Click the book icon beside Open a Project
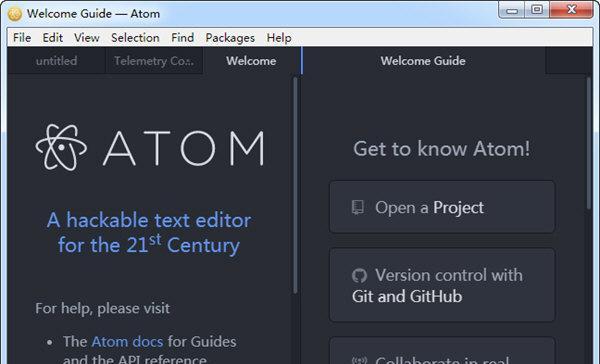Viewport: 600px width, 364px height. pyautogui.click(x=358, y=207)
